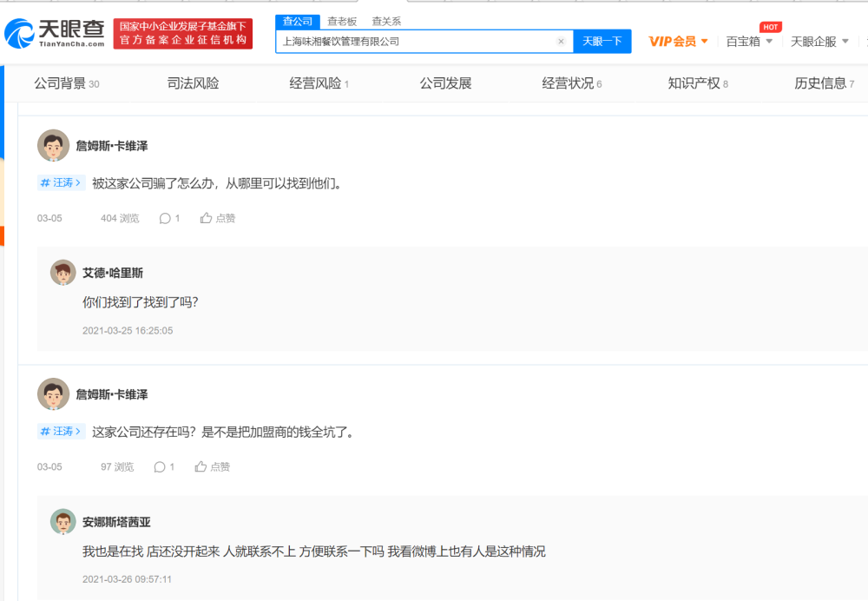Click the 404 浏览 view count
868x601 pixels.
tap(120, 218)
